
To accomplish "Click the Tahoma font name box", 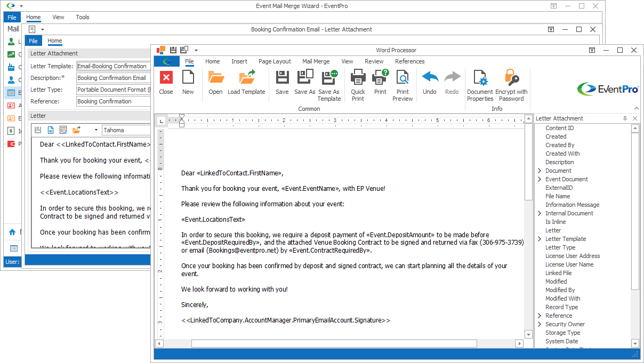I will pyautogui.click(x=126, y=130).
